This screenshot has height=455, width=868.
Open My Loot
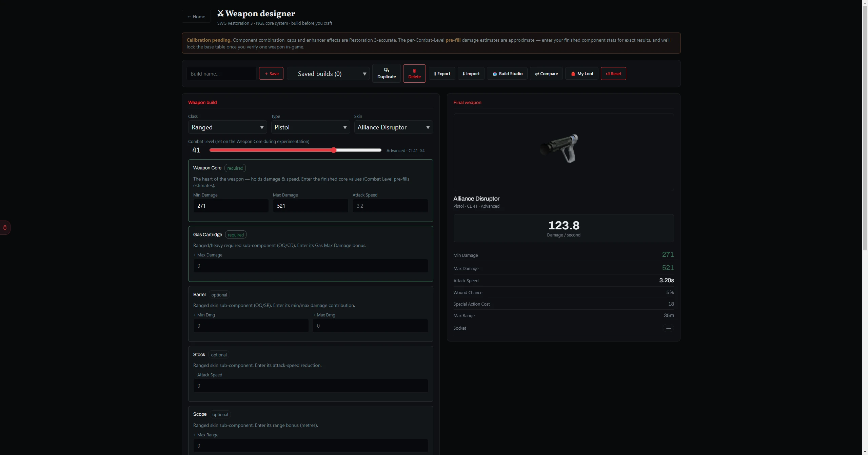coord(582,74)
